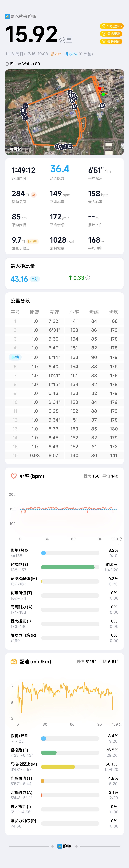Tap the pace gauge icon beside 配速
129x868 pixels.
tap(14, 661)
